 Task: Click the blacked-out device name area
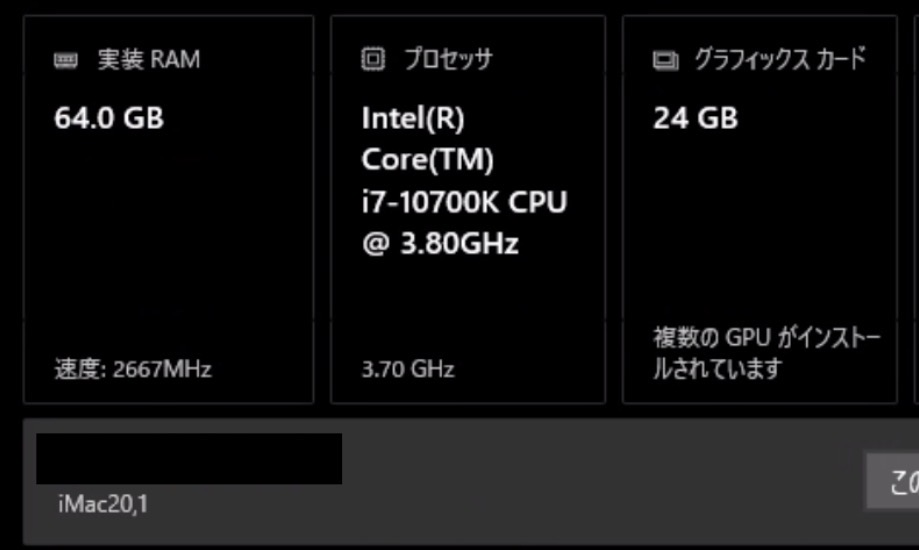(x=189, y=459)
